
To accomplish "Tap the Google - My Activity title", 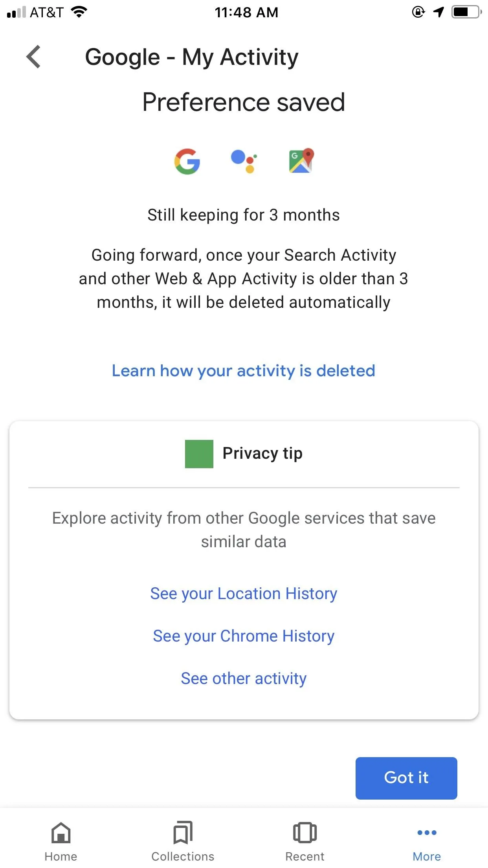I will 192,57.
